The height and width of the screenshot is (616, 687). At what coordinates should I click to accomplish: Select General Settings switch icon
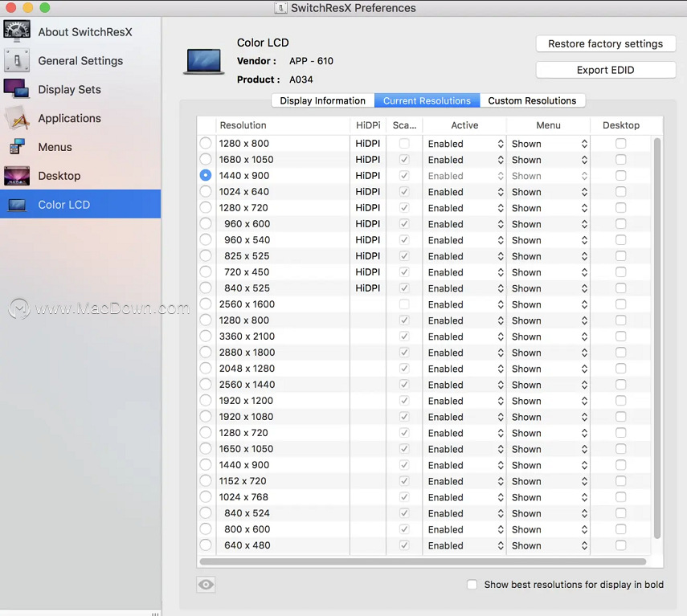[x=17, y=60]
